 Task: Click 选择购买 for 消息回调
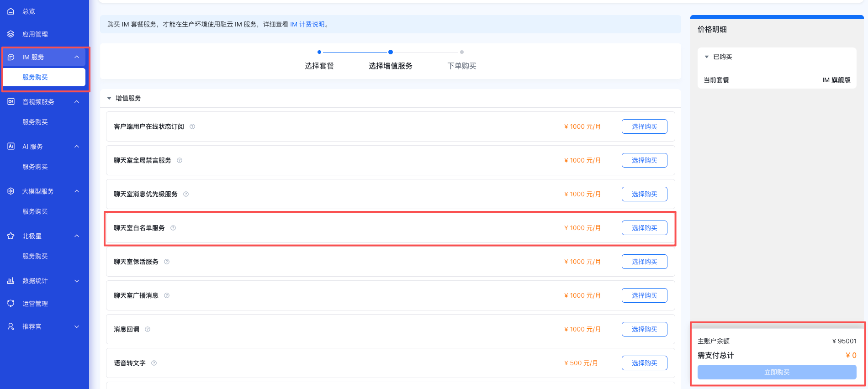644,329
